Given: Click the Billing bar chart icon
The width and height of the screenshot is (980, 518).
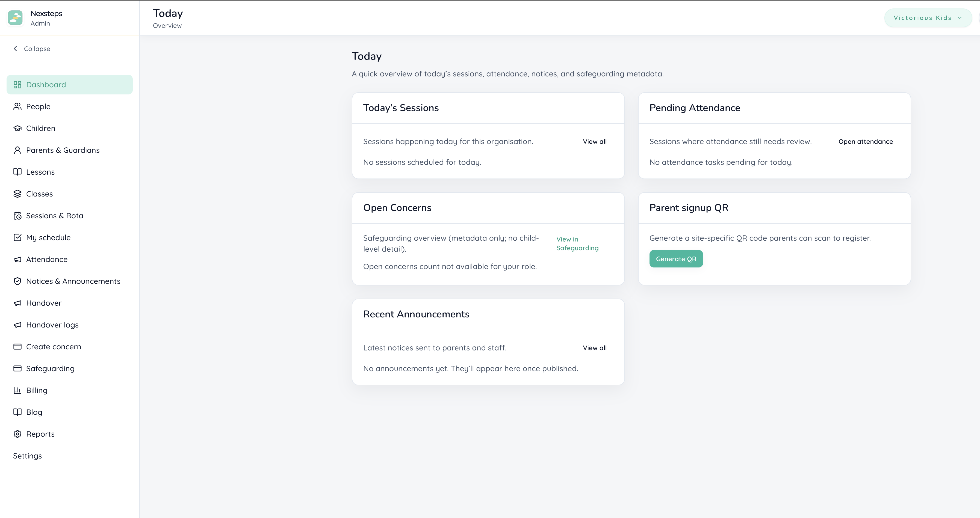Looking at the screenshot, I should click(x=17, y=390).
